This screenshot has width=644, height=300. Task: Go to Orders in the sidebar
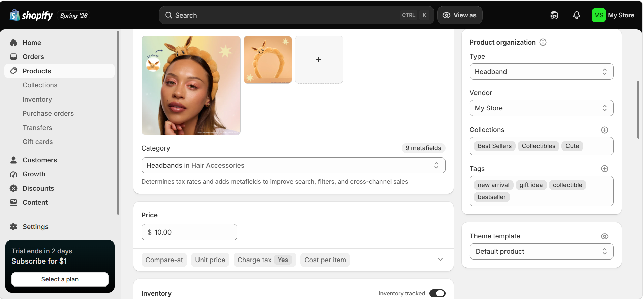pyautogui.click(x=60, y=57)
